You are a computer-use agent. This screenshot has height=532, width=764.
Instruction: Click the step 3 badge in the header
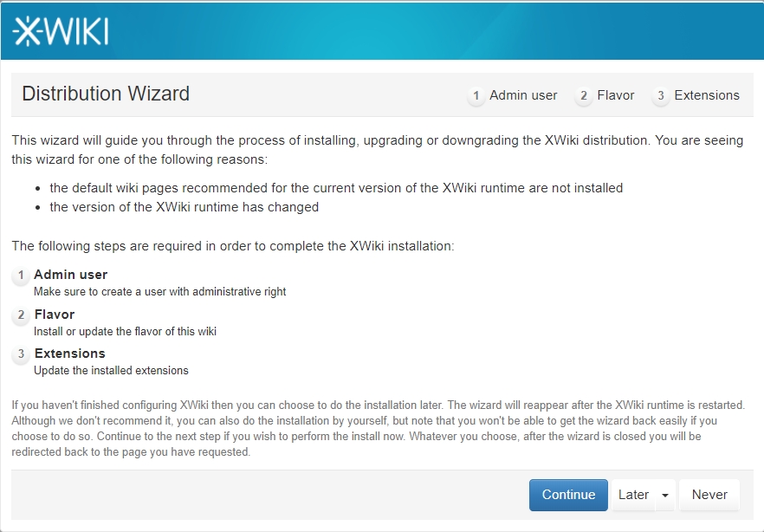click(x=661, y=96)
